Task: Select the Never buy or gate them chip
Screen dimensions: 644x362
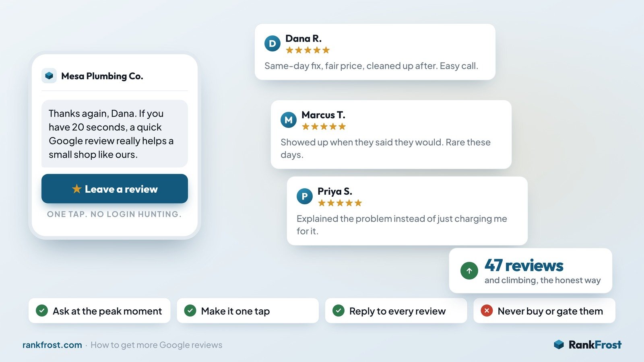Action: [x=544, y=311]
